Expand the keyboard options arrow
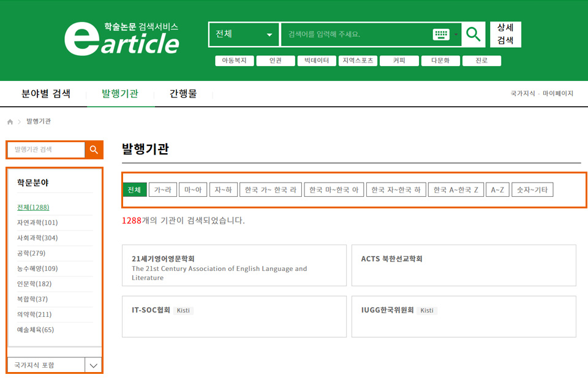 point(456,34)
